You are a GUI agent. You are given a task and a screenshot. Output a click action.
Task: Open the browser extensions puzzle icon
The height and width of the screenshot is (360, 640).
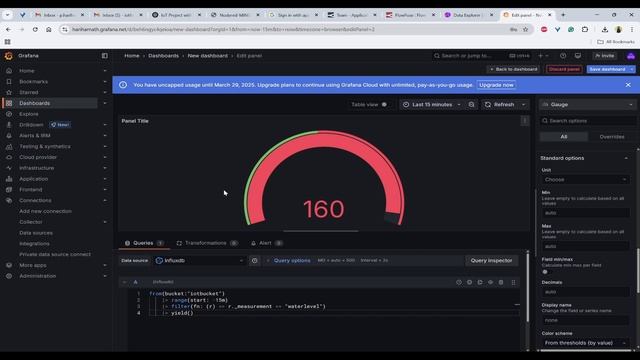(585, 29)
